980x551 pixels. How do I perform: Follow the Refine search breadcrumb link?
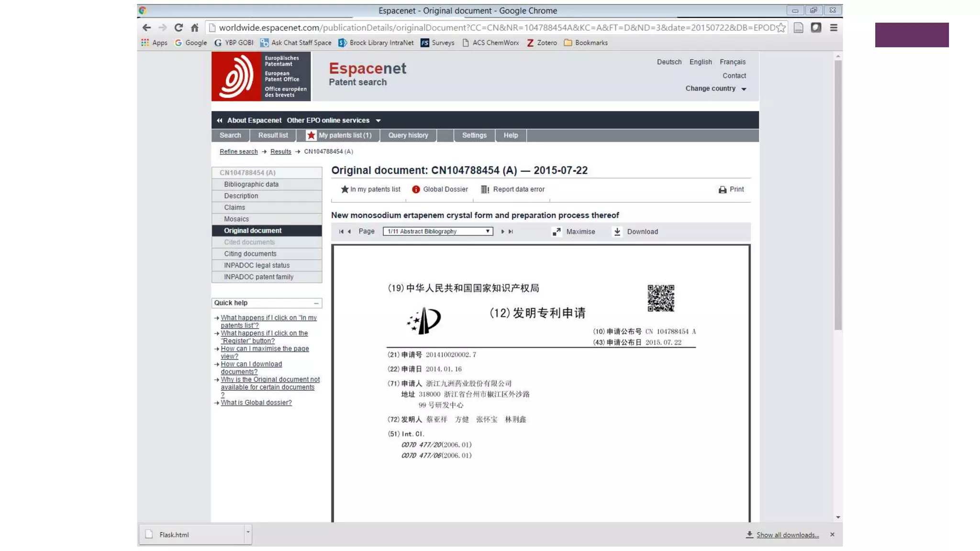pyautogui.click(x=238, y=152)
